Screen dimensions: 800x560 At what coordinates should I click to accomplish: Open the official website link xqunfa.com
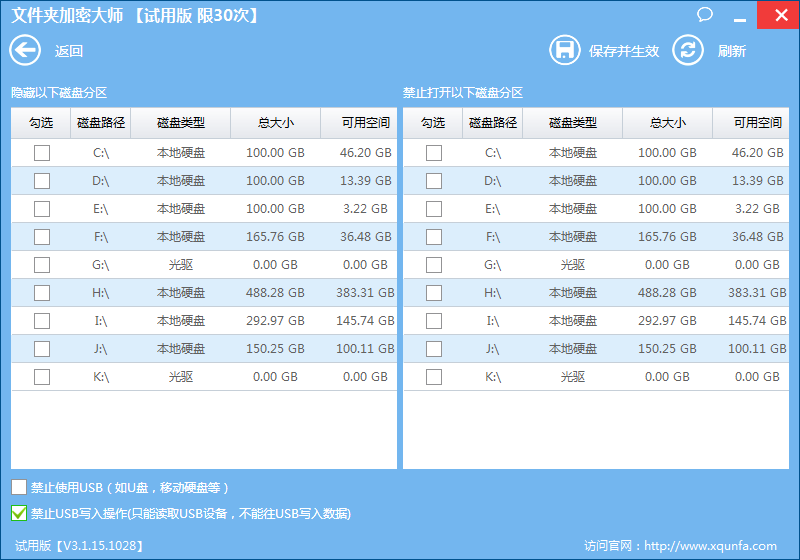710,546
